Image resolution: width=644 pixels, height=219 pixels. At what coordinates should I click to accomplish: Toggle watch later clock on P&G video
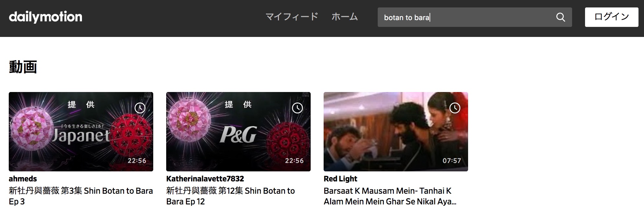pyautogui.click(x=297, y=108)
